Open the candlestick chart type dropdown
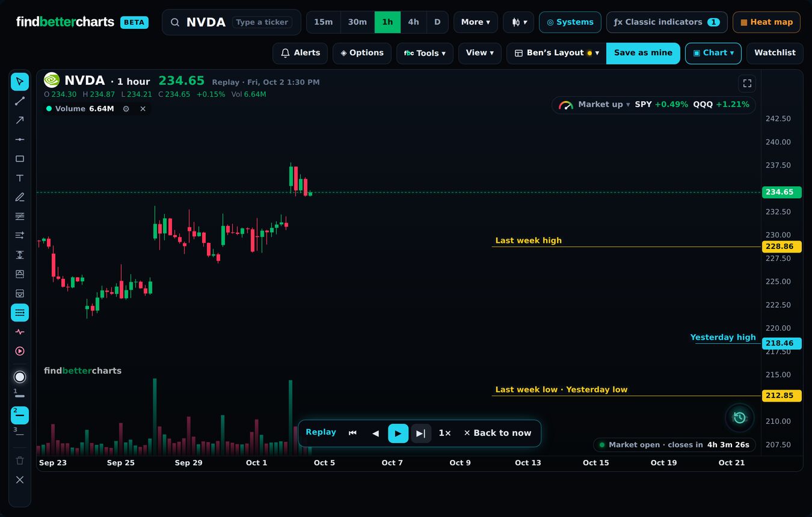This screenshot has height=517, width=812. (518, 22)
